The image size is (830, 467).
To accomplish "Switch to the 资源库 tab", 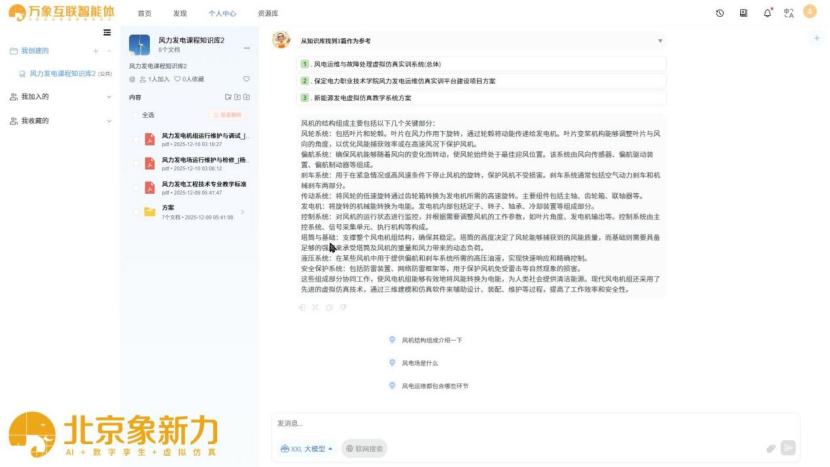I will click(x=268, y=14).
